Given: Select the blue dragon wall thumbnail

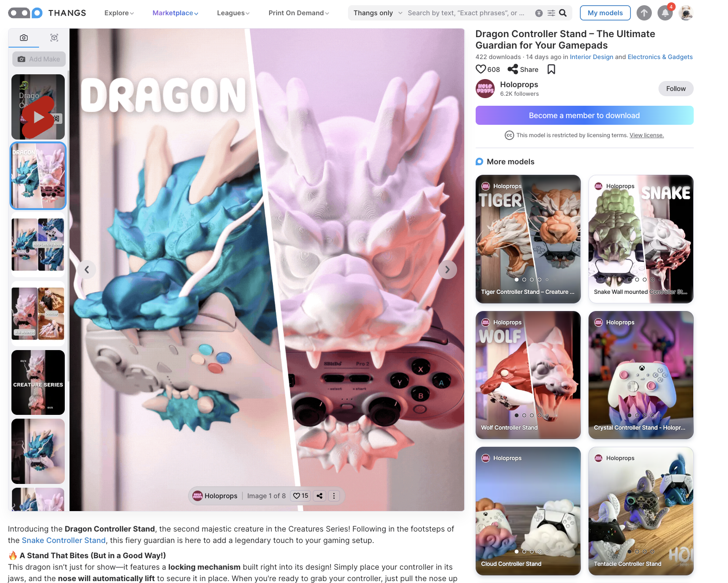Looking at the screenshot, I should (x=38, y=451).
